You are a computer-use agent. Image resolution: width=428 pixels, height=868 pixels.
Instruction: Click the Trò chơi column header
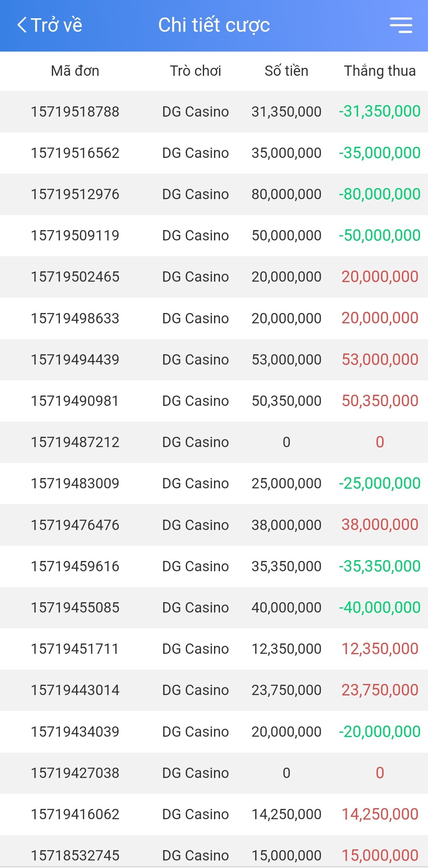tap(195, 71)
